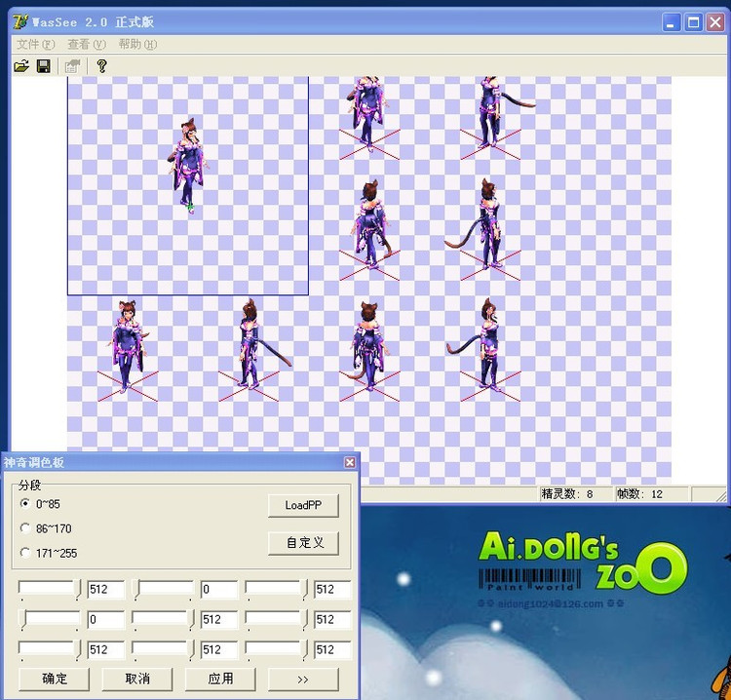Click first row left value field 512
The width and height of the screenshot is (731, 700).
tap(106, 590)
